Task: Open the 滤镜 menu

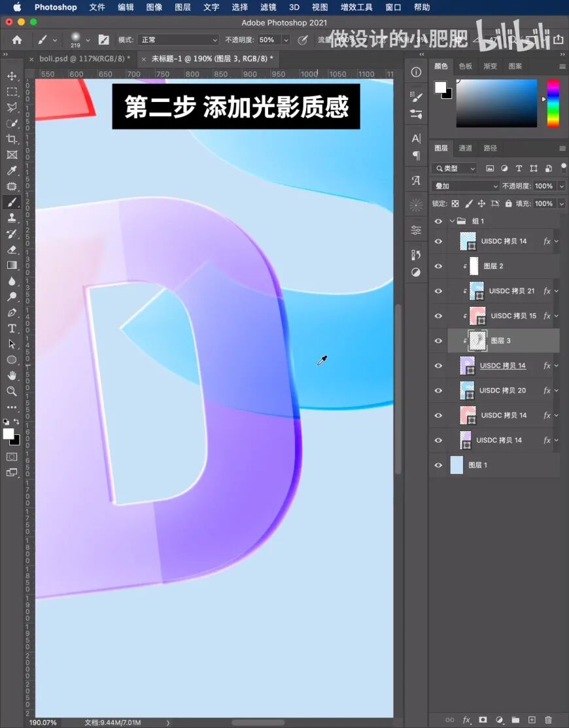Action: pyautogui.click(x=267, y=7)
